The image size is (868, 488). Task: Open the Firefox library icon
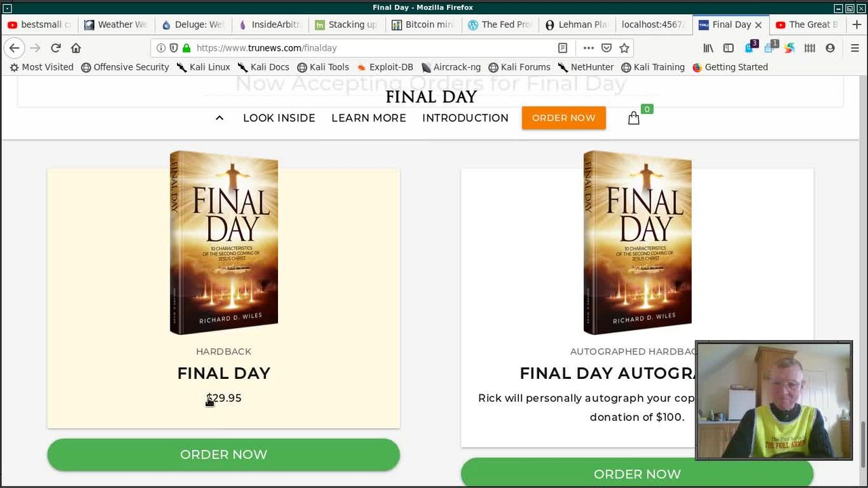point(708,48)
